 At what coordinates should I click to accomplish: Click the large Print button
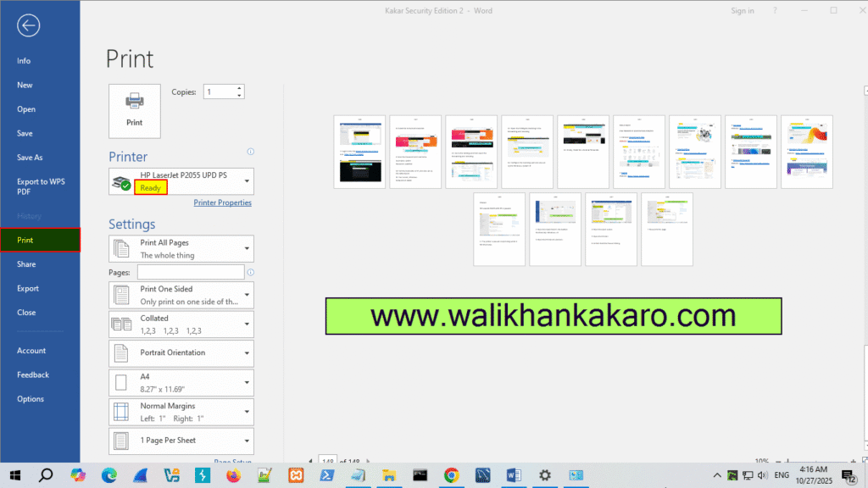point(134,110)
